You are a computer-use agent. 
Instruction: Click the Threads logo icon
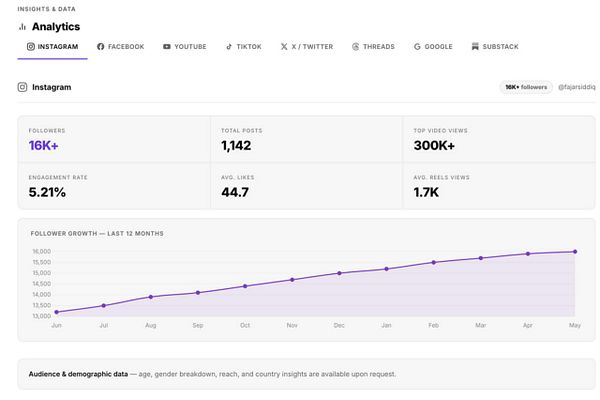coord(355,47)
